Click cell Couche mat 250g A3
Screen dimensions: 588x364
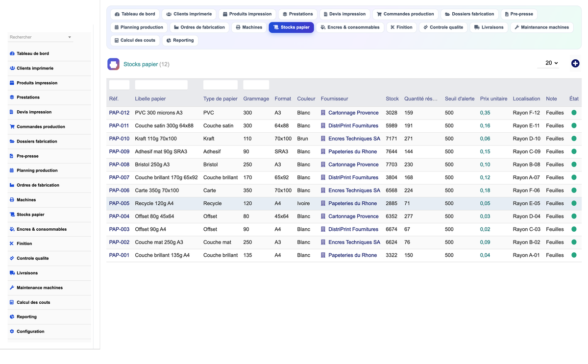159,242
